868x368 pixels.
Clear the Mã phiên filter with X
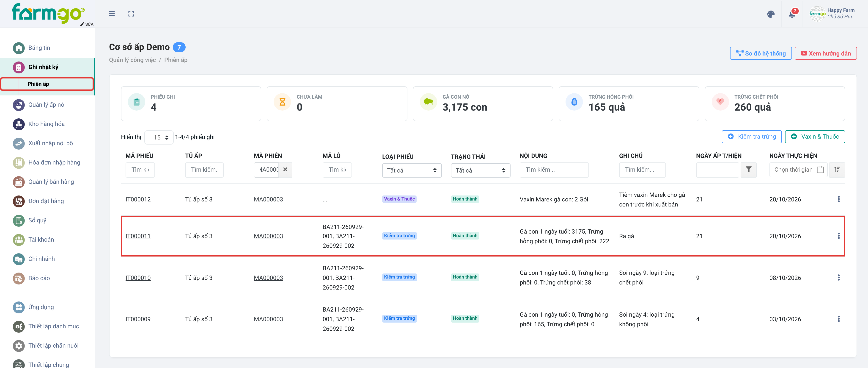(285, 170)
